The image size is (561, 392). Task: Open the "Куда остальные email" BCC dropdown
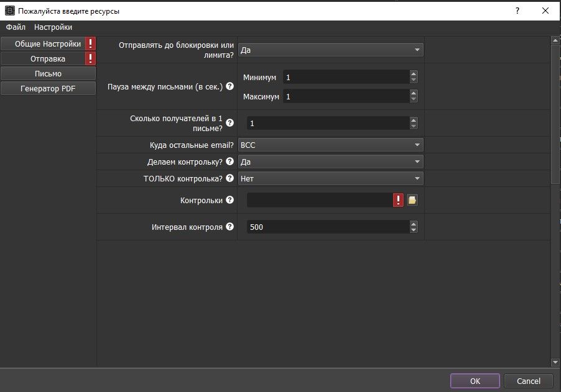click(331, 144)
